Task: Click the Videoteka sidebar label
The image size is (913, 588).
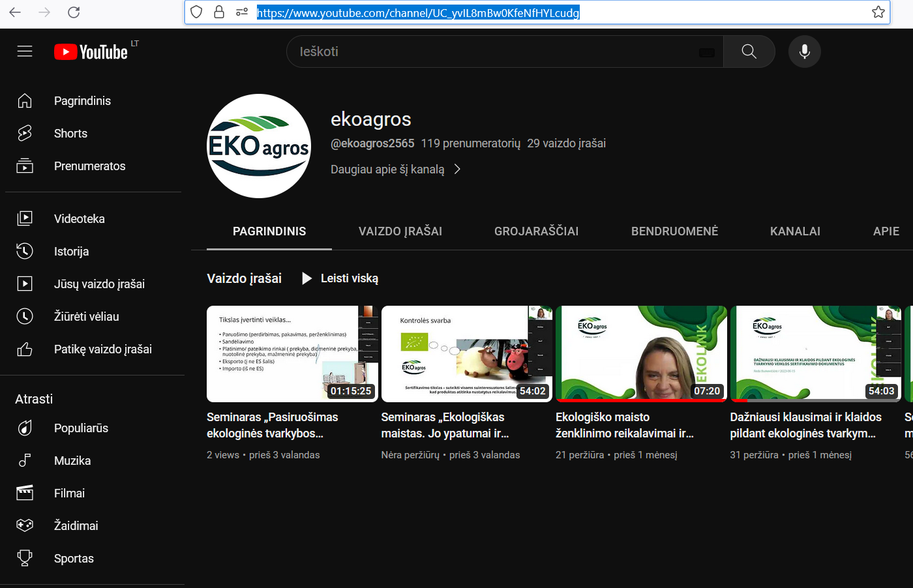Action: pos(79,219)
